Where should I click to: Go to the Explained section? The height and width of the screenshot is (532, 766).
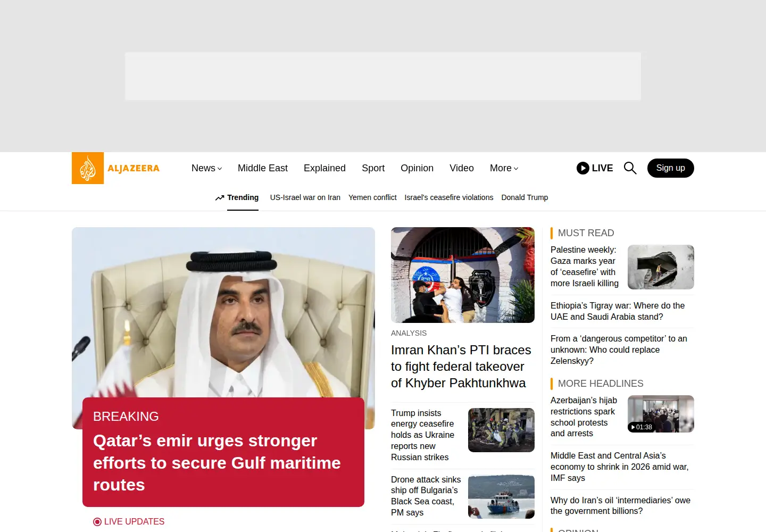(x=324, y=168)
